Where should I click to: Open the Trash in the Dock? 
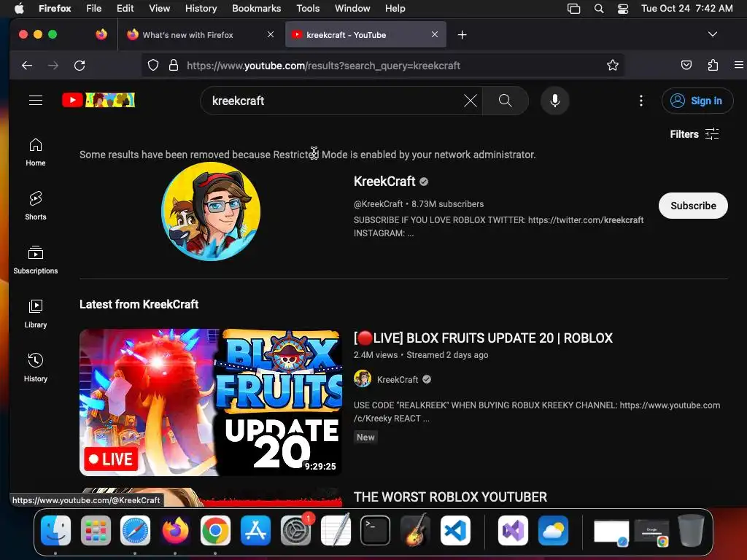tap(692, 530)
